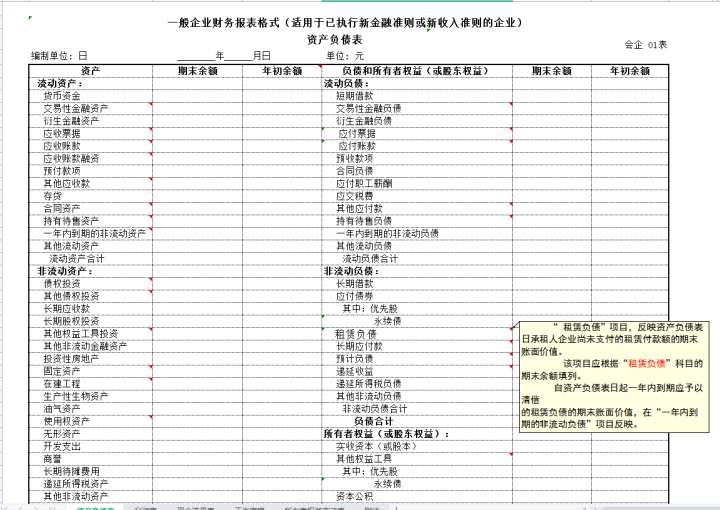This screenshot has width=720, height=510.
Task: Click the 交易性金融资产 cell
Action: point(90,108)
